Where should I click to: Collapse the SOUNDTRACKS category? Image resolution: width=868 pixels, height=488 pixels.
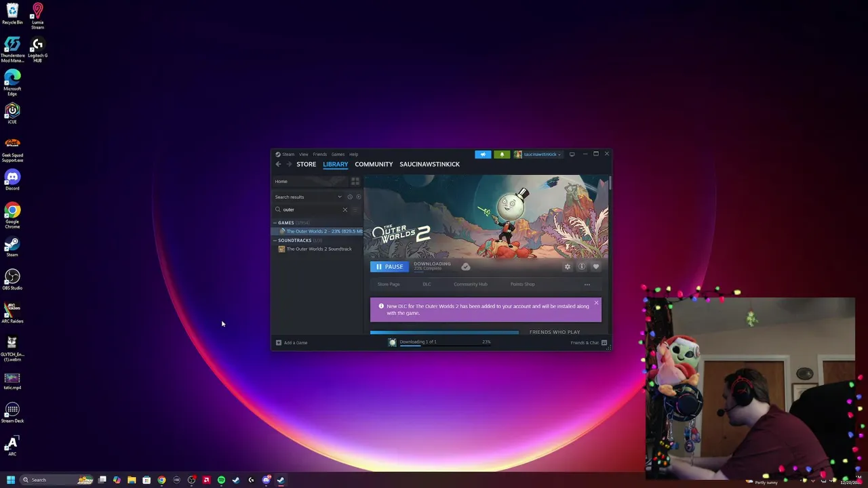(275, 241)
